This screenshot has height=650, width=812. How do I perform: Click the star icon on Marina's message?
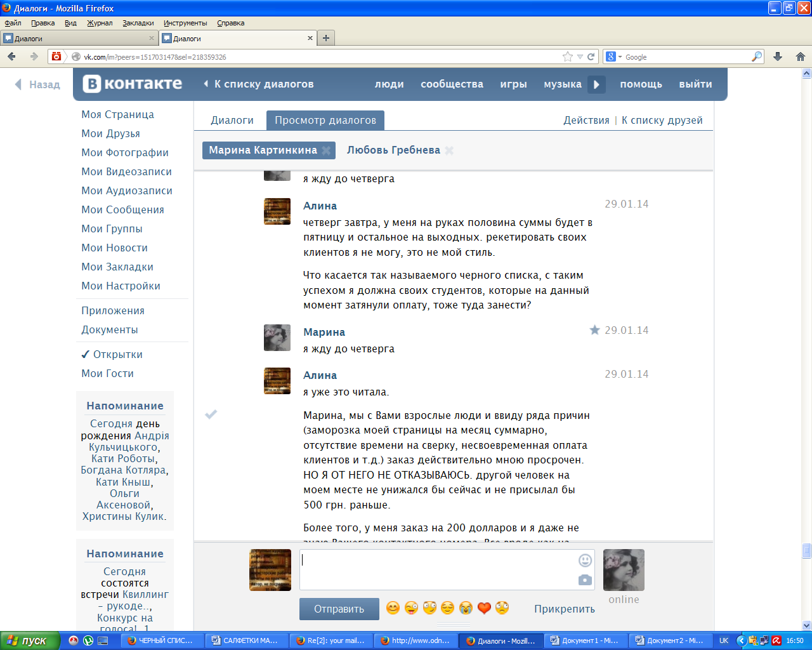[x=594, y=330]
